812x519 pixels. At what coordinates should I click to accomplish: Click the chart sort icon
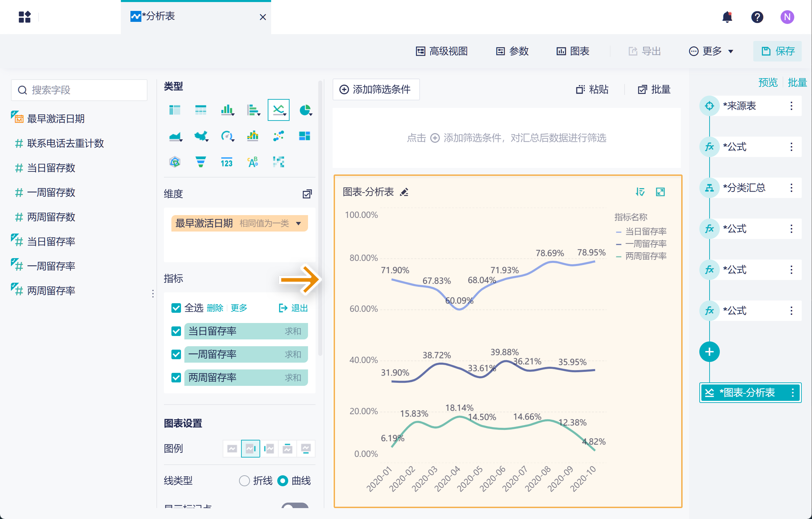point(640,192)
